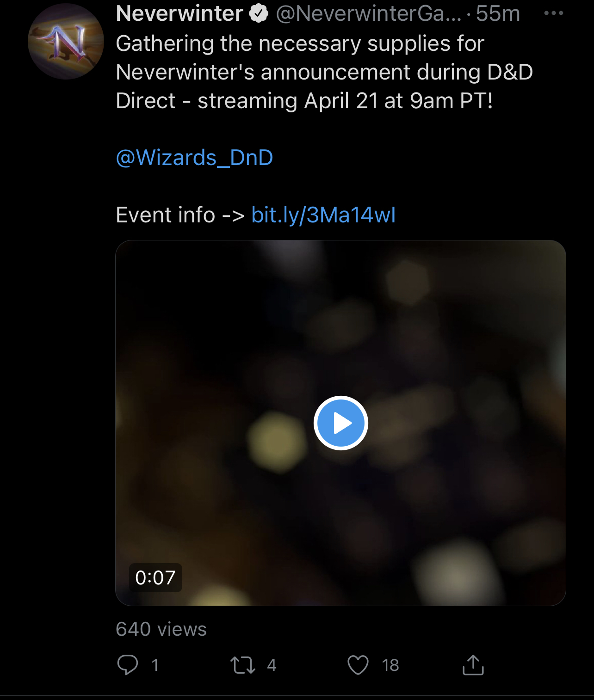
Task: Retweet using the arrows icon
Action: pos(243,665)
